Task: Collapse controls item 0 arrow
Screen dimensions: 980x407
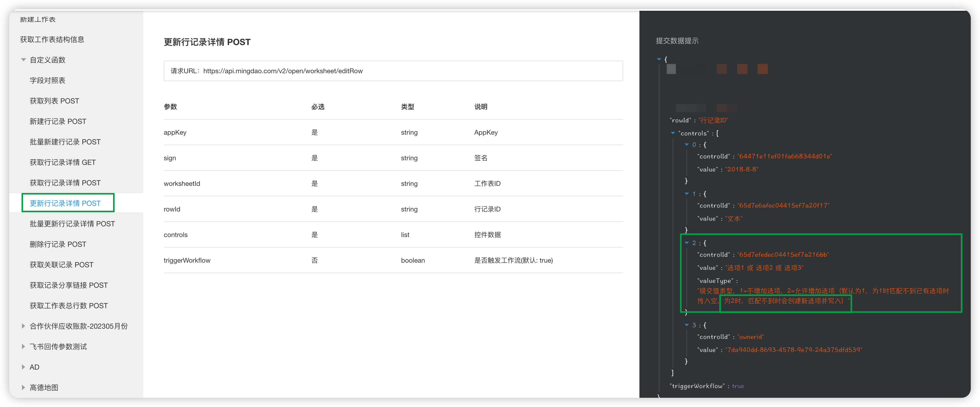Action: 687,145
